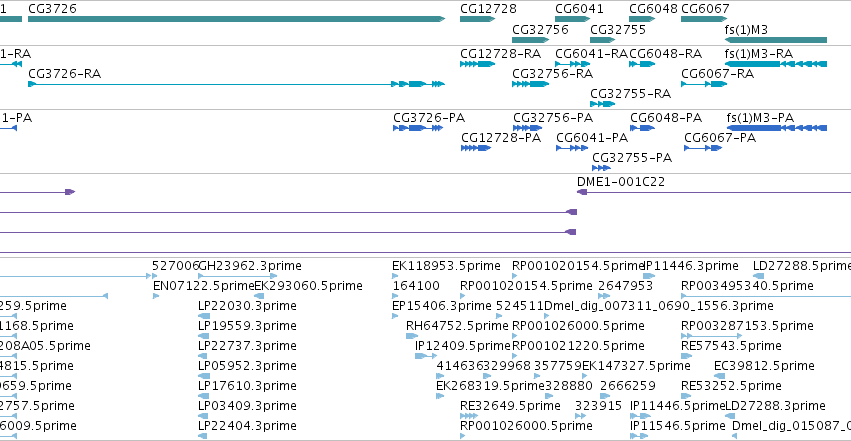Click the RE53252.5prime EST label
Screen dimensions: 851x441
tap(732, 386)
